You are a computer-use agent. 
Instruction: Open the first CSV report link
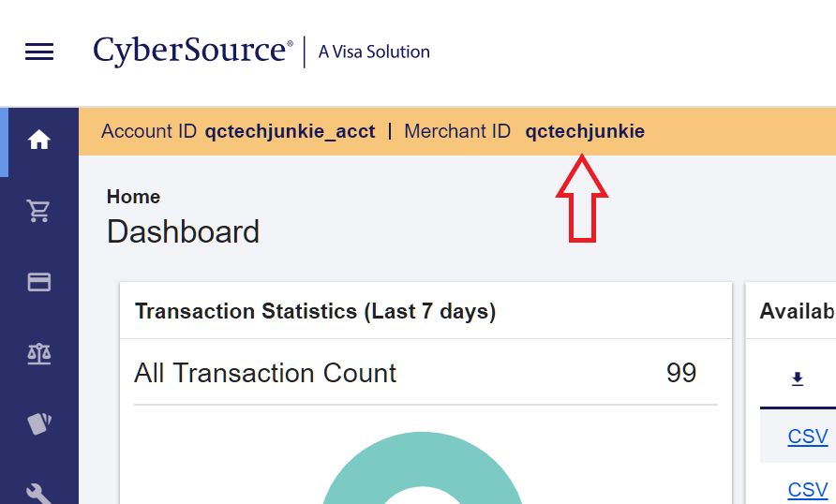(808, 437)
